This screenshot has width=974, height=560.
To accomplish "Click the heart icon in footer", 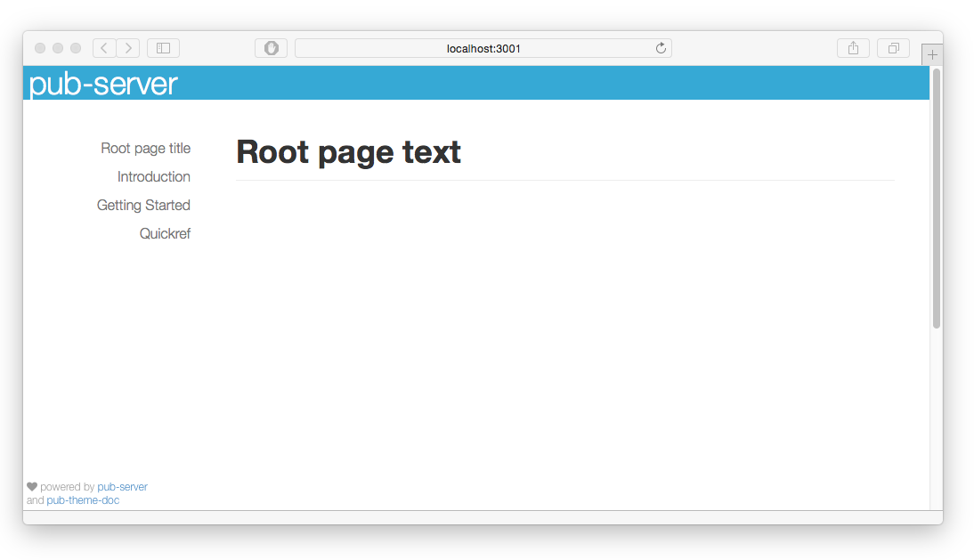I will coord(32,487).
